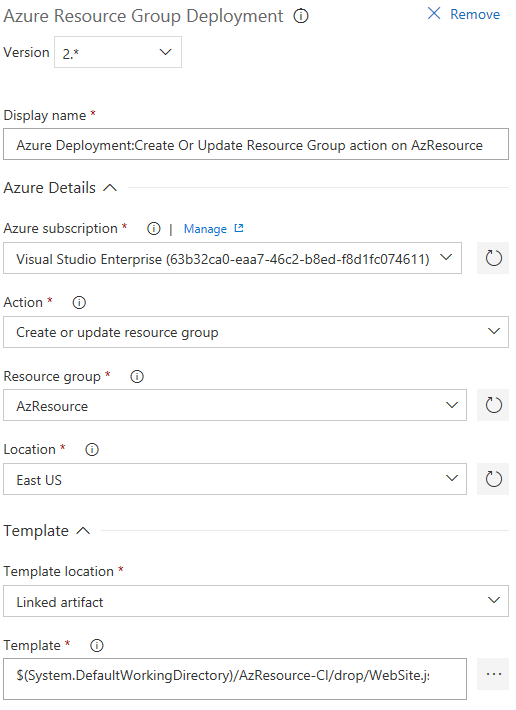
Task: Open the Manage subscriptions link
Action: coord(205,229)
